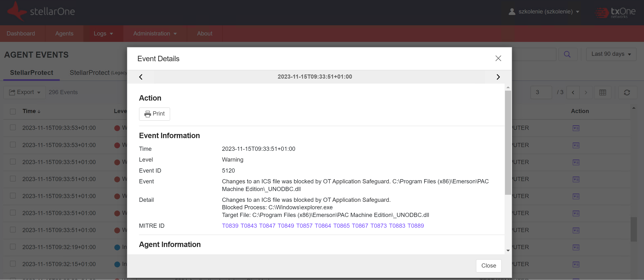Open the MITRE ID T0839 link
This screenshot has height=280, width=644.
230,226
